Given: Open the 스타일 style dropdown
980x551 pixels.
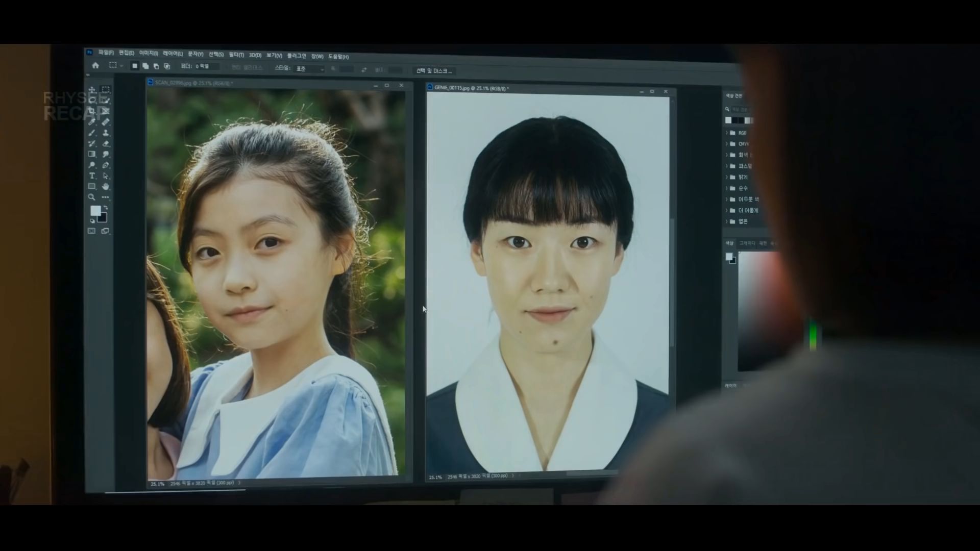Looking at the screenshot, I should 309,69.
